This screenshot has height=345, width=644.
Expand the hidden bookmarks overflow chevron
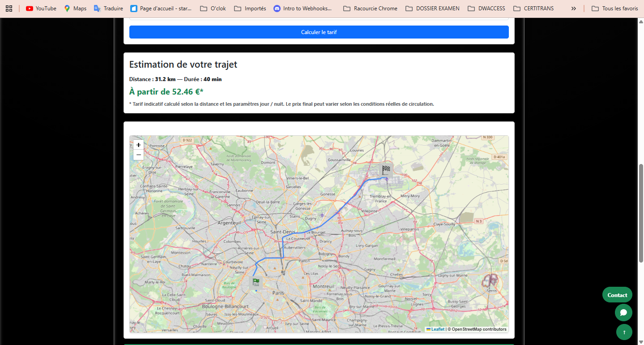tap(573, 8)
